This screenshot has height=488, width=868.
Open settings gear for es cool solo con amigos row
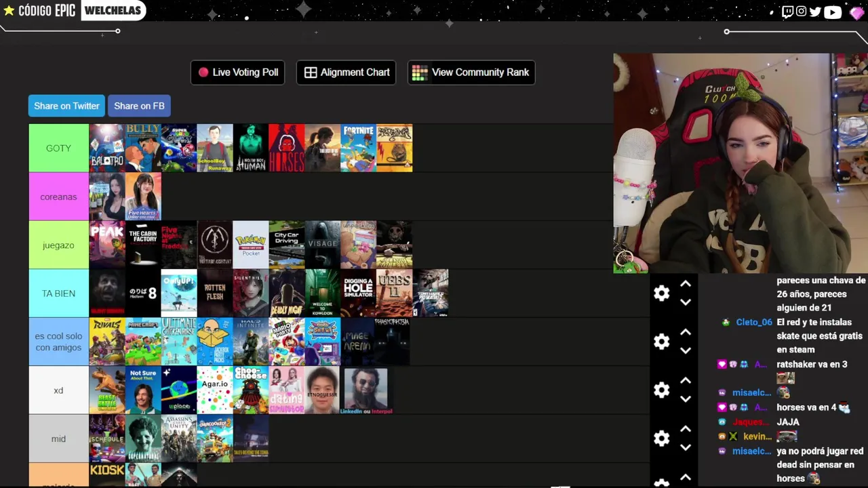click(x=661, y=342)
